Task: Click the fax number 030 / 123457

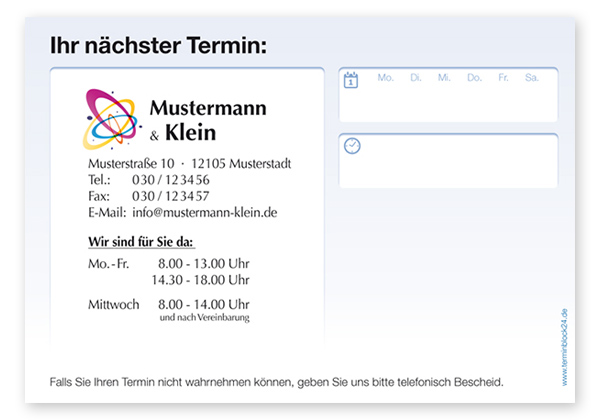Action: tap(171, 196)
